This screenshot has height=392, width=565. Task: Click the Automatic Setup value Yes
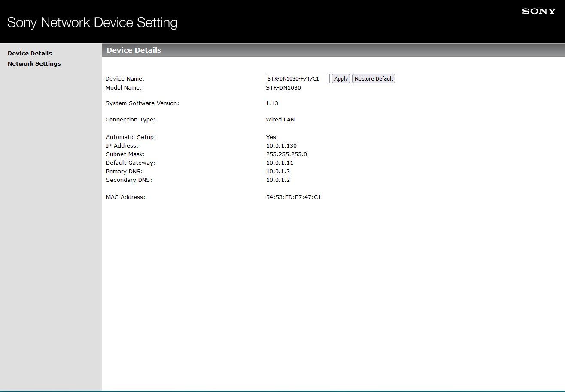271,137
